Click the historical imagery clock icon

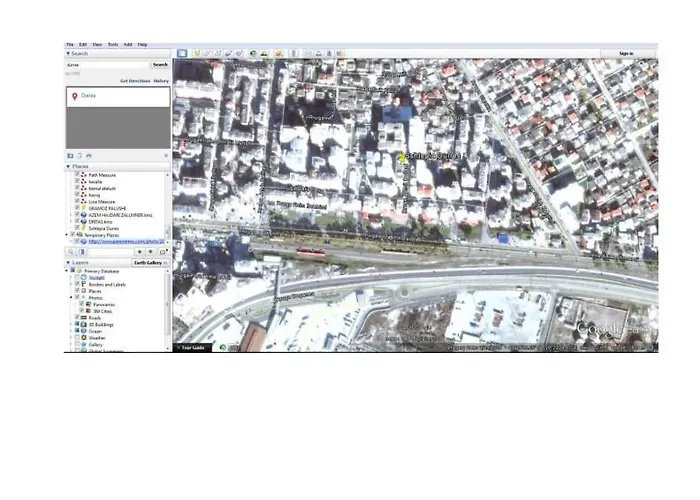(x=253, y=53)
